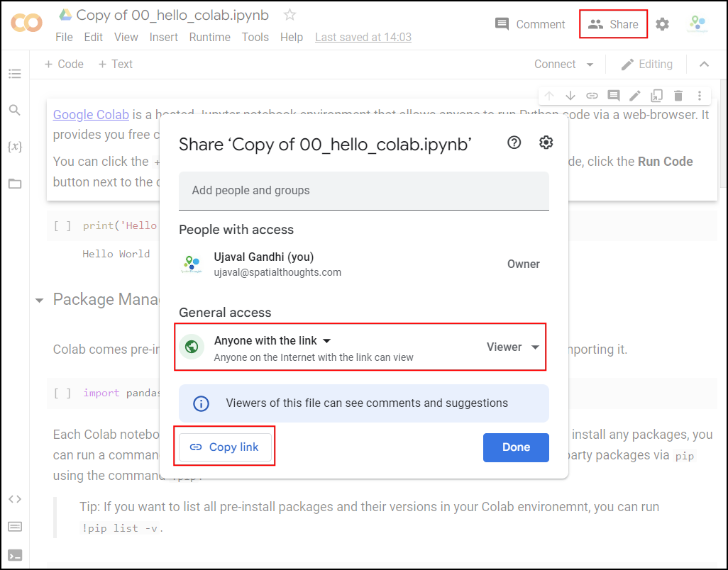The image size is (728, 570).
Task: Click the help icon in Share dialog
Action: (x=514, y=142)
